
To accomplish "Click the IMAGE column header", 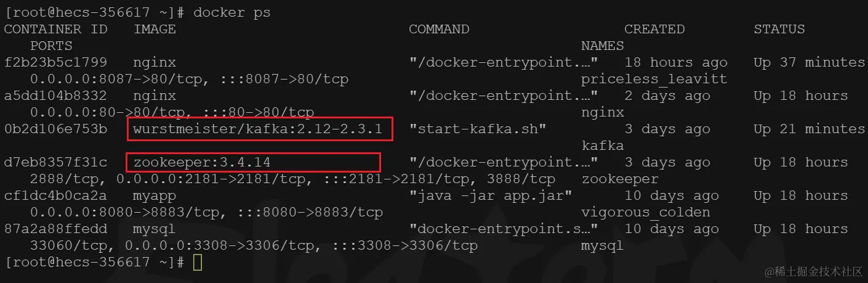I will point(155,29).
